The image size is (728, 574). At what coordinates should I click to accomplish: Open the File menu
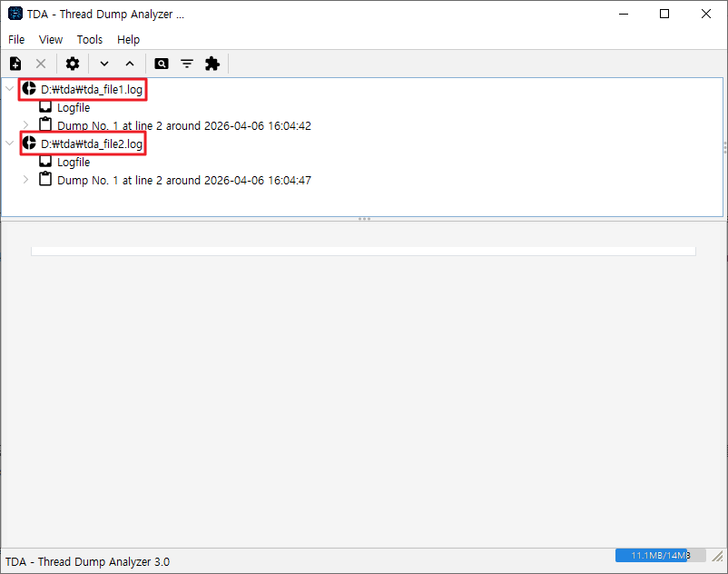[x=16, y=40]
